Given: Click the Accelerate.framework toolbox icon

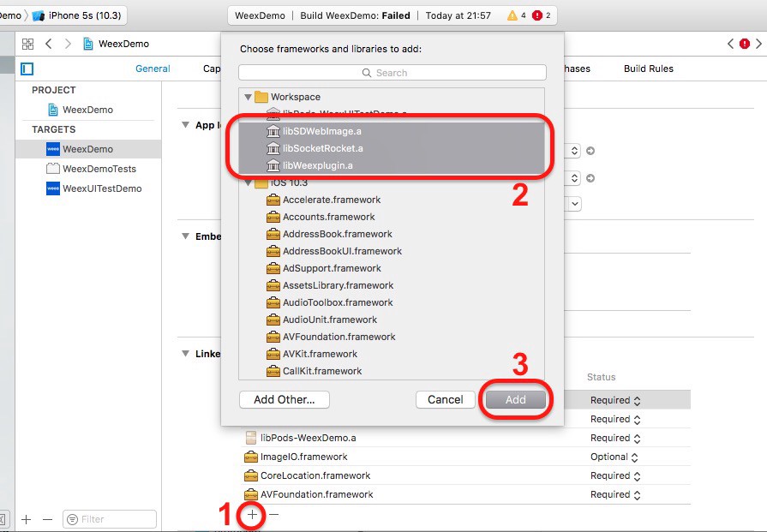Looking at the screenshot, I should tap(273, 200).
